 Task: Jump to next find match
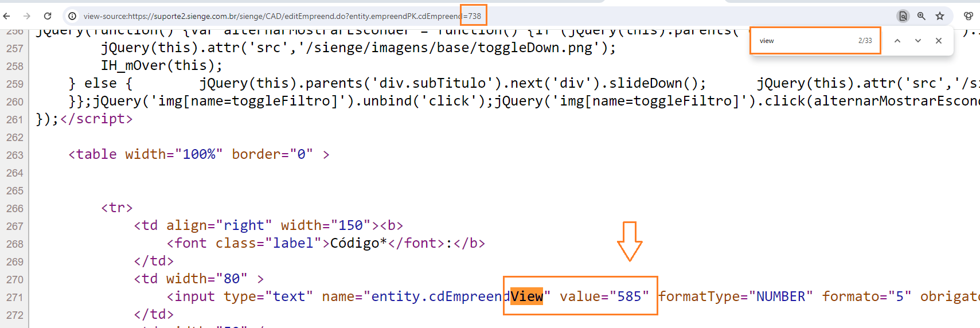tap(918, 41)
